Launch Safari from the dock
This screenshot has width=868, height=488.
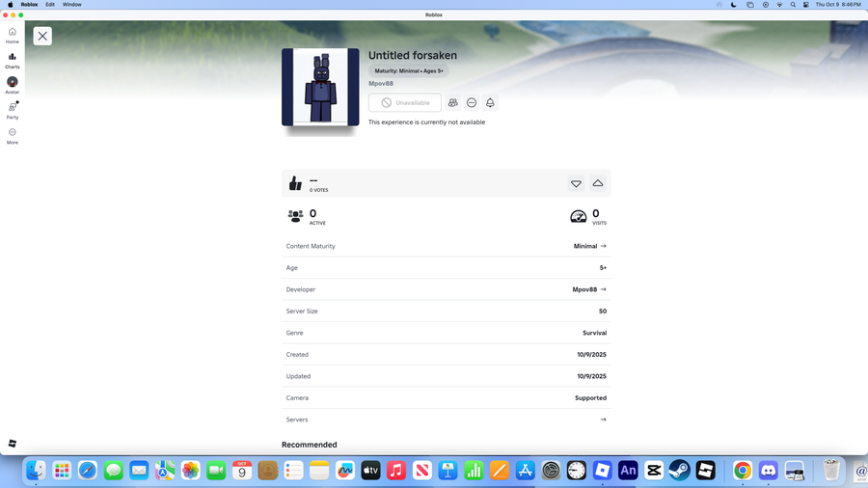[x=88, y=471]
